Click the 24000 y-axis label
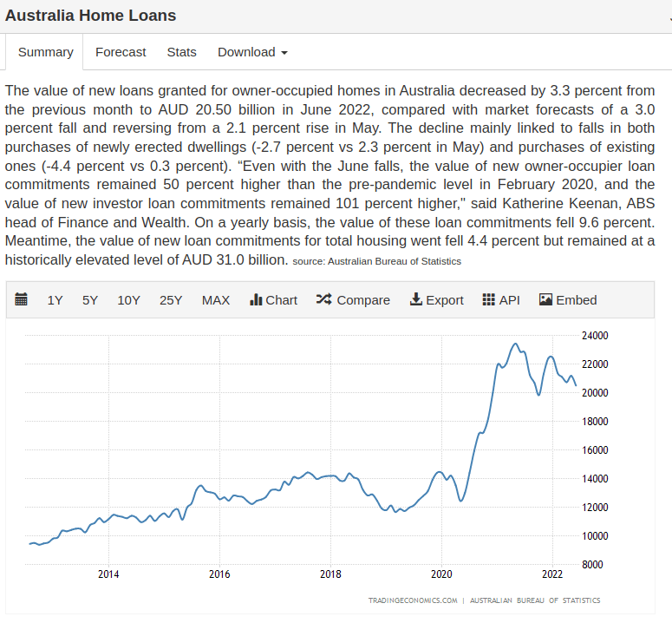The height and width of the screenshot is (623, 672). tap(595, 336)
